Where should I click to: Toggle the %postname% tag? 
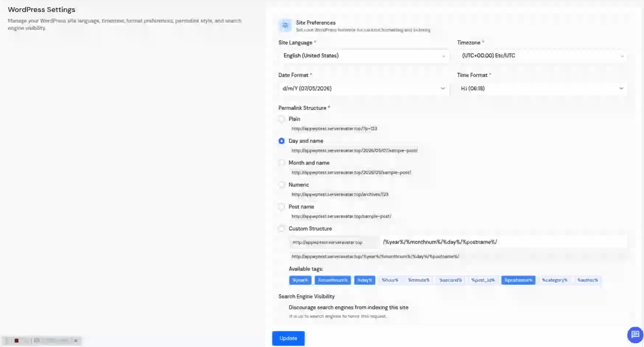(518, 280)
